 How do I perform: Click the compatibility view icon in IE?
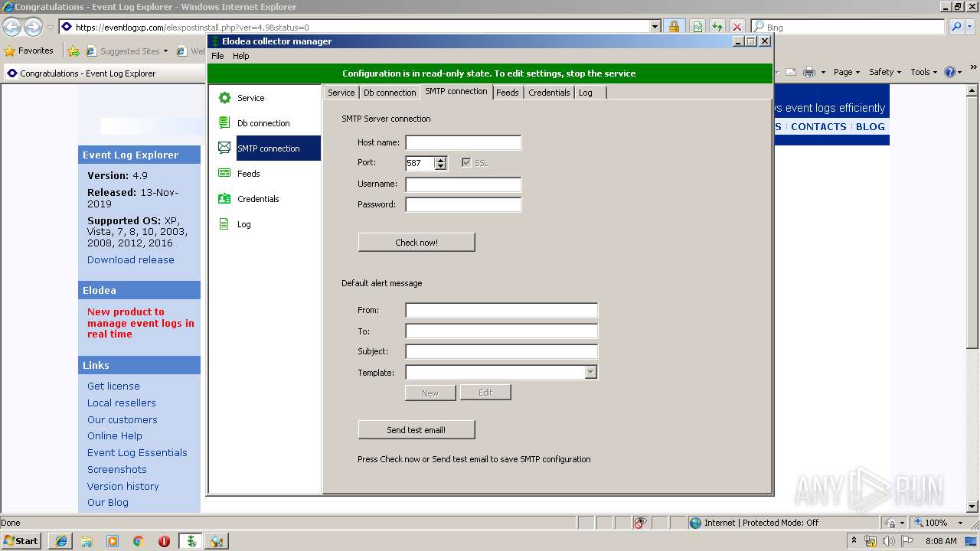(697, 27)
